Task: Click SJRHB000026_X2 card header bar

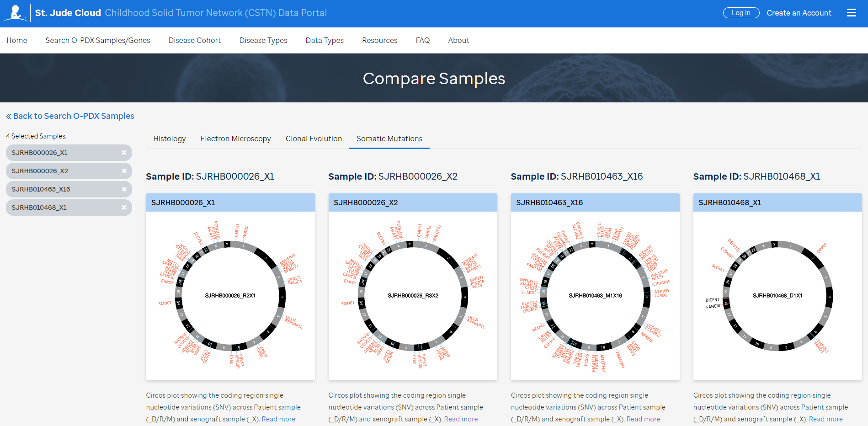Action: [413, 202]
